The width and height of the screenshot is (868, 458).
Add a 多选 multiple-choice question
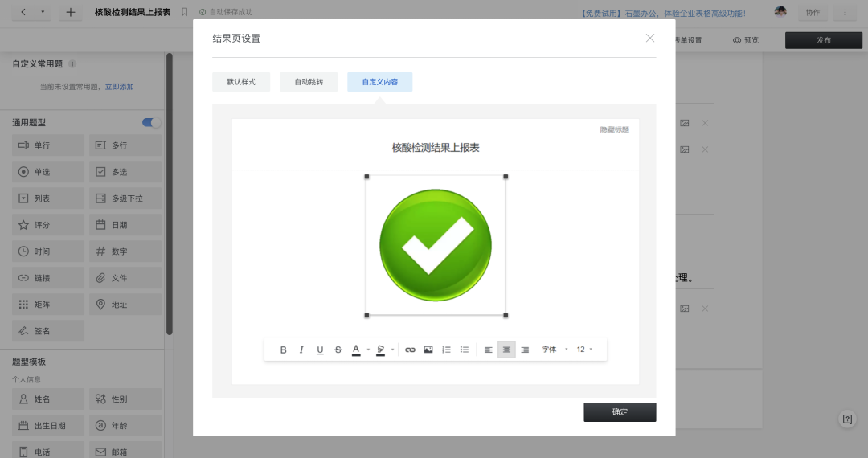coord(125,172)
